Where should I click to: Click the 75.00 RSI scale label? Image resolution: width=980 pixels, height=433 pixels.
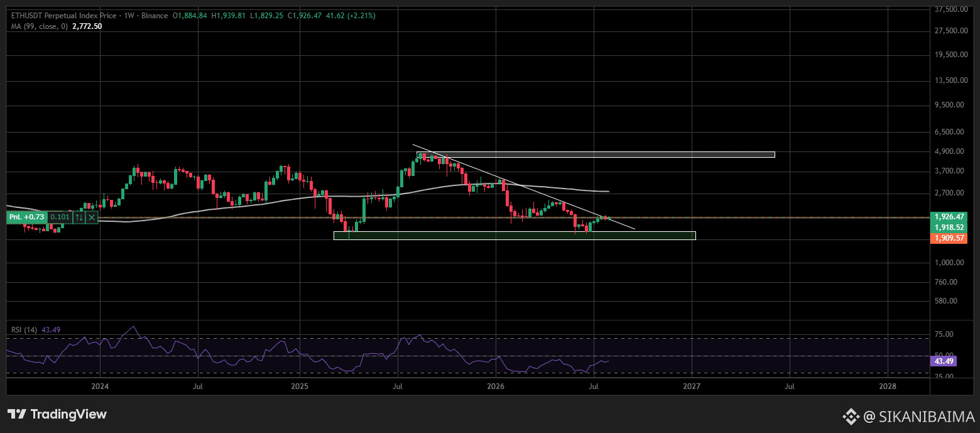click(x=945, y=334)
